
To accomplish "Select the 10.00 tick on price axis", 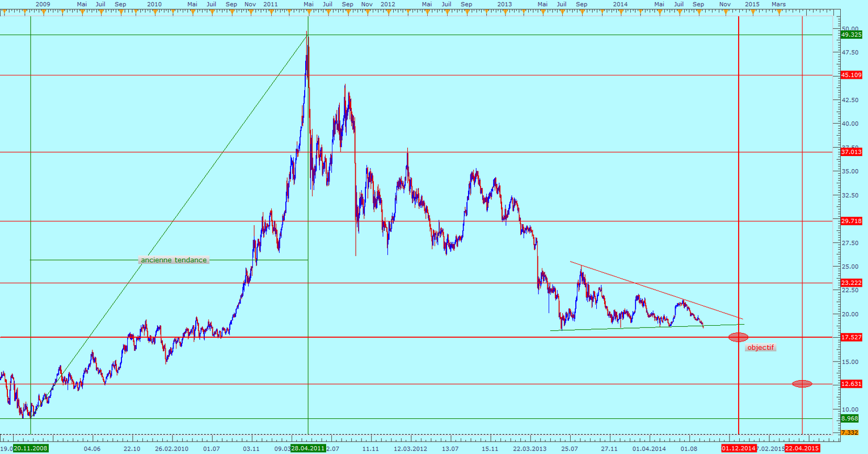I will [849, 409].
